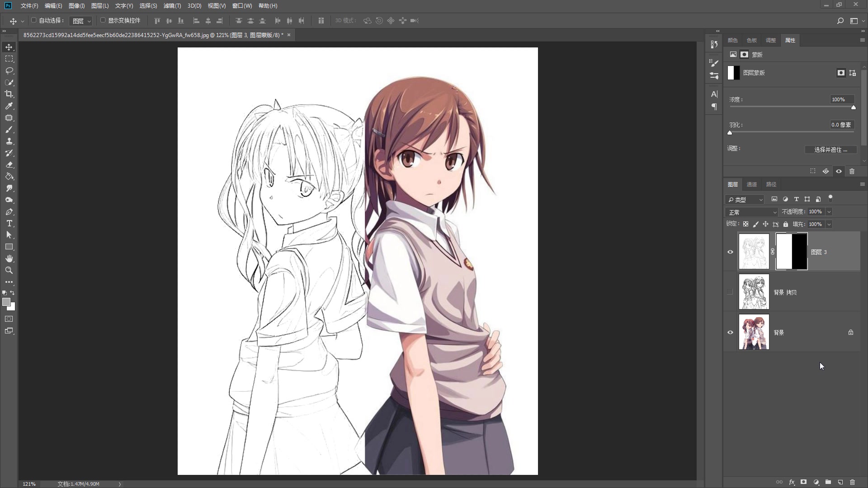Click the foreground color swatch
Screen dimensions: 868x488
click(x=6, y=302)
